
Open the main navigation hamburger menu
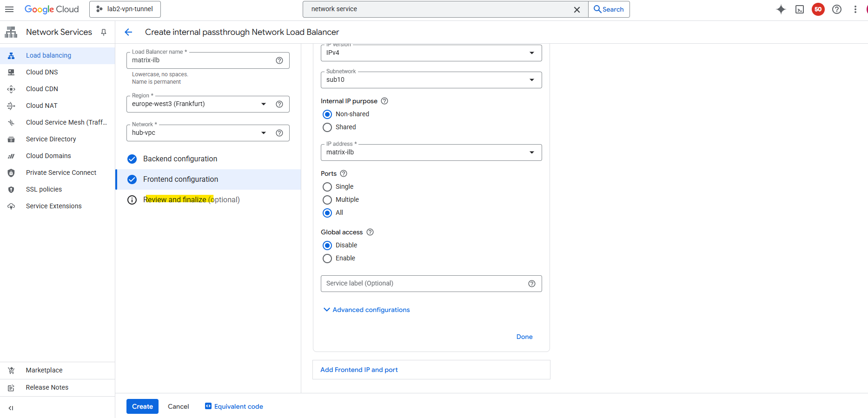(9, 9)
